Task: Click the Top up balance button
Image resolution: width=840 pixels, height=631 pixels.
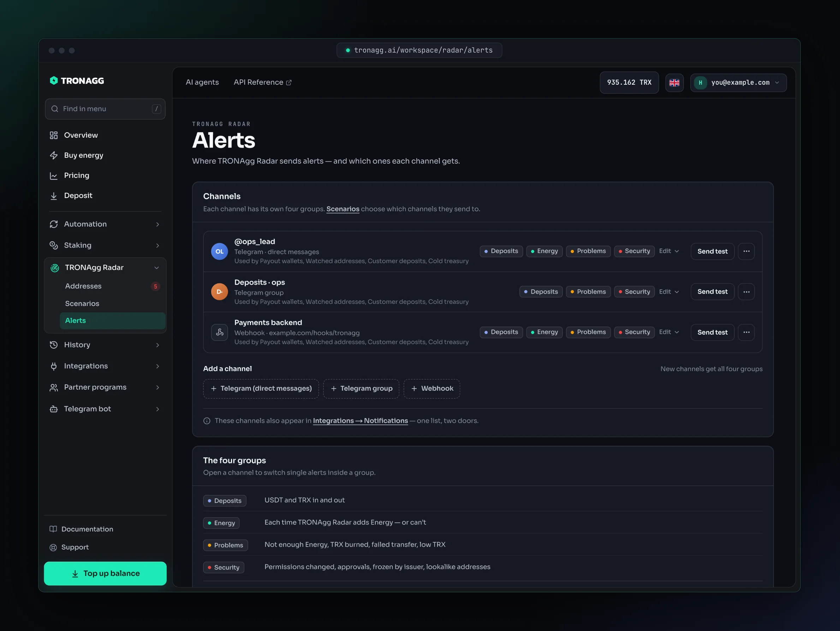Action: (105, 573)
